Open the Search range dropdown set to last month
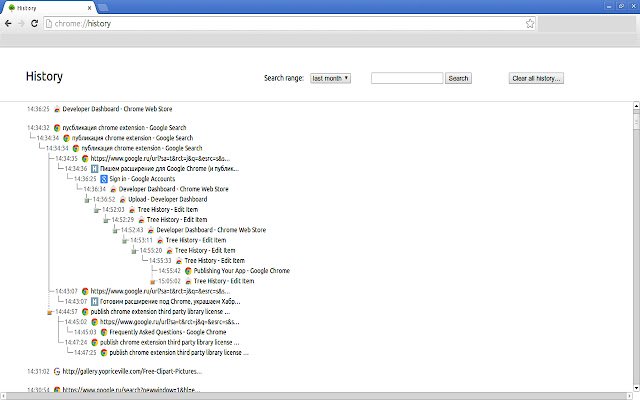This screenshot has width=640, height=400. [x=330, y=78]
